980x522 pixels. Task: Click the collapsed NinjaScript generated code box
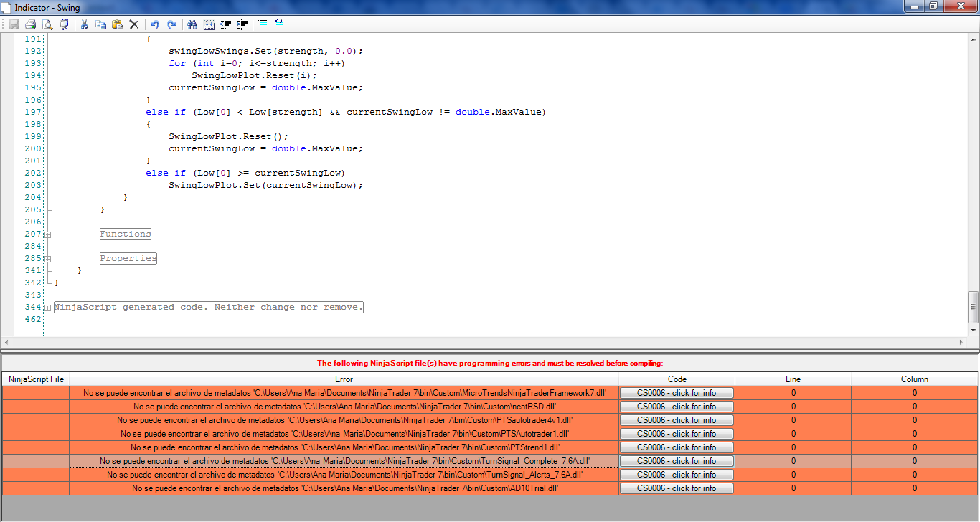tap(209, 308)
